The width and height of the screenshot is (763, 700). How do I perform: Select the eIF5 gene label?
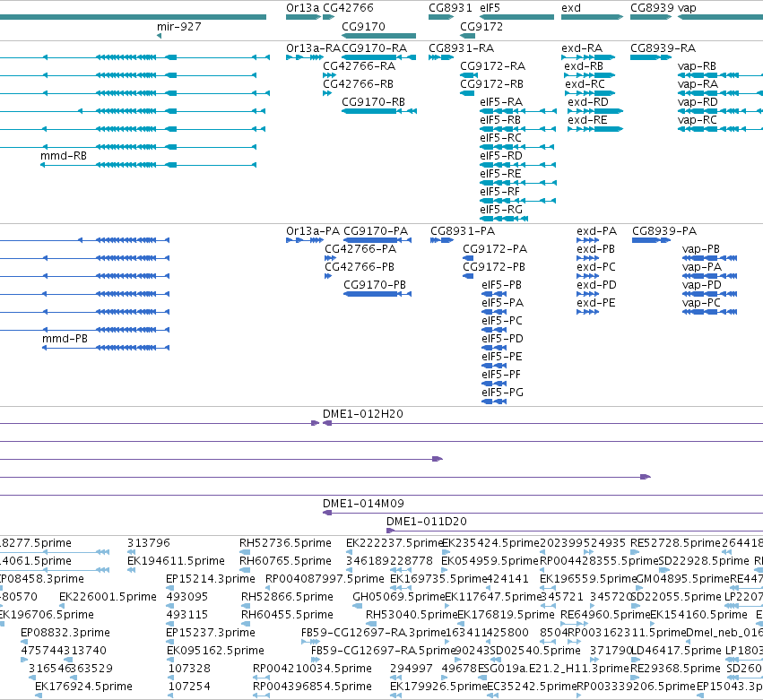490,8
